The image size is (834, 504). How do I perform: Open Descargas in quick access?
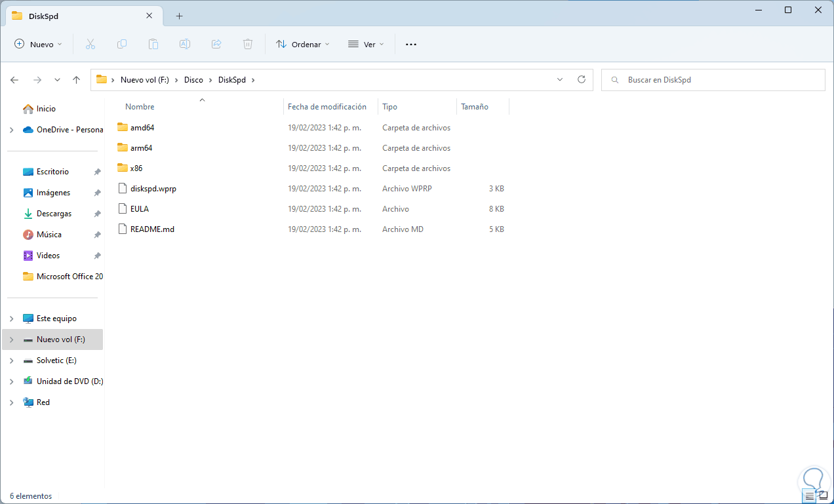[54, 214]
